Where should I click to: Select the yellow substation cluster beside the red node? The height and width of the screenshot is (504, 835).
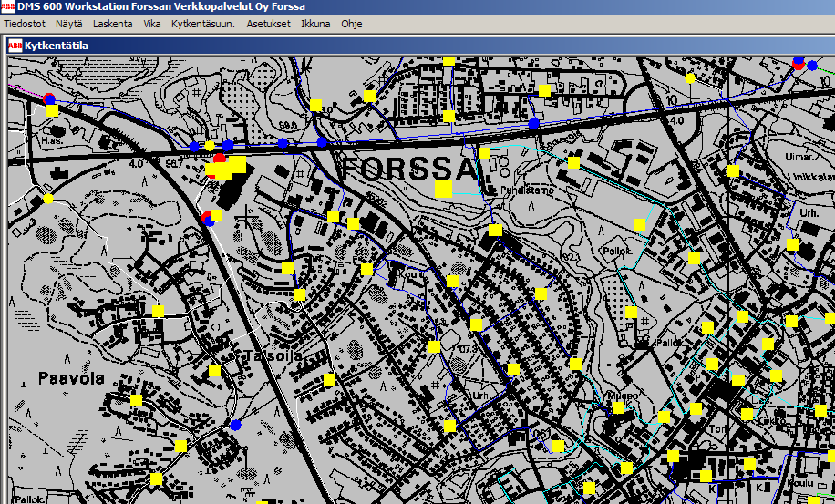pos(226,167)
